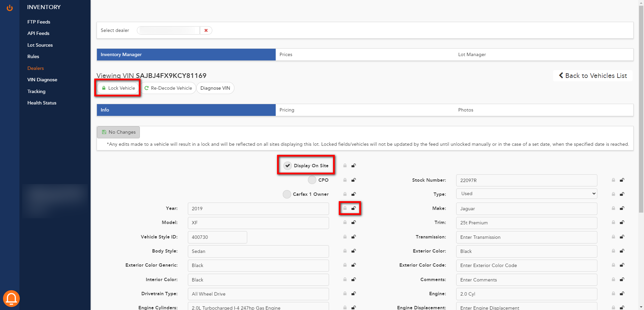
Task: Click inside the Transmission input field
Action: coord(526,237)
